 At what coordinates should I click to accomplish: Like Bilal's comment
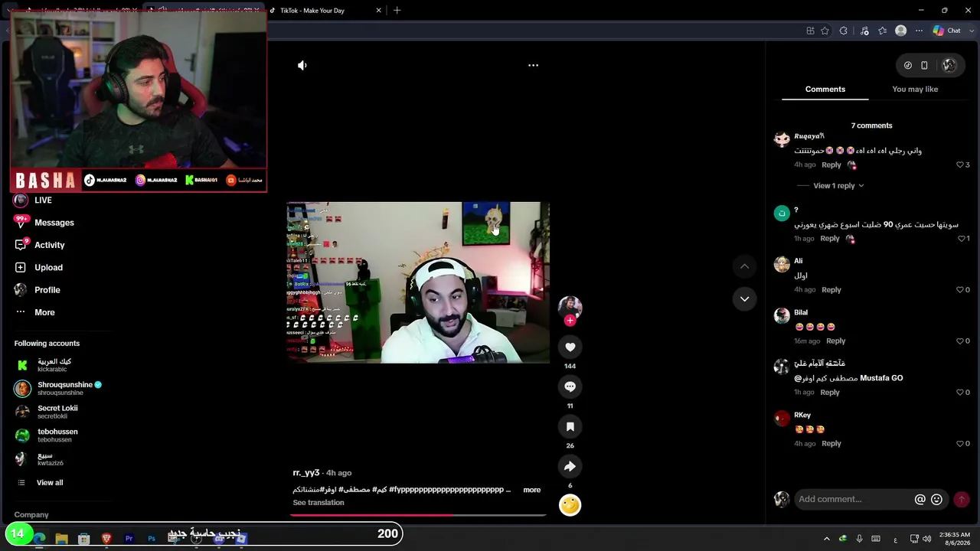(x=960, y=341)
